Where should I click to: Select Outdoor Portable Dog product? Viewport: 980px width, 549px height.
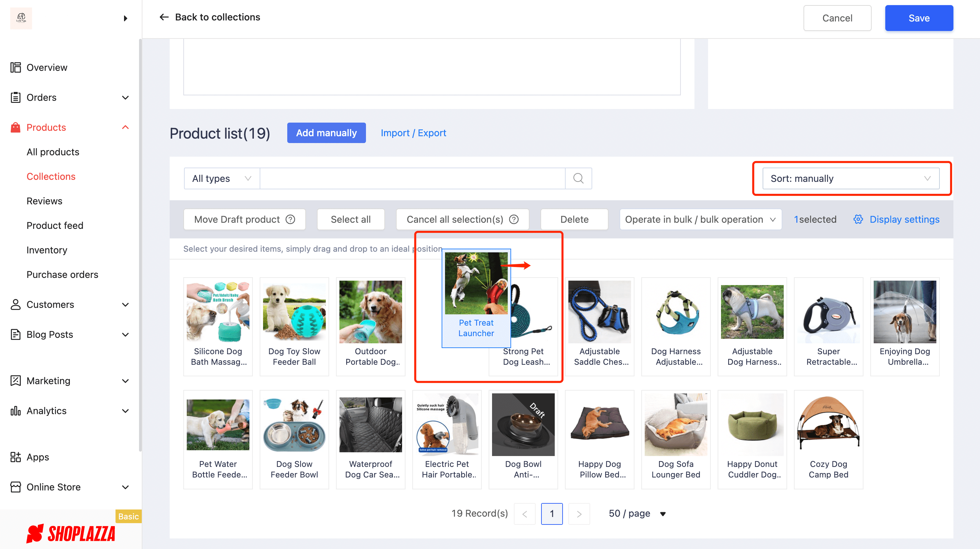coord(370,327)
